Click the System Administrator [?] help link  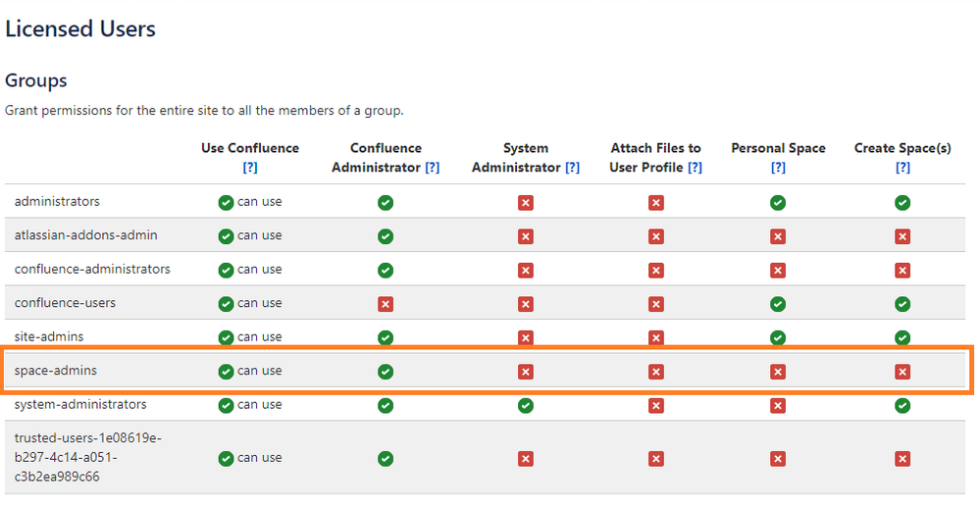coord(572,168)
